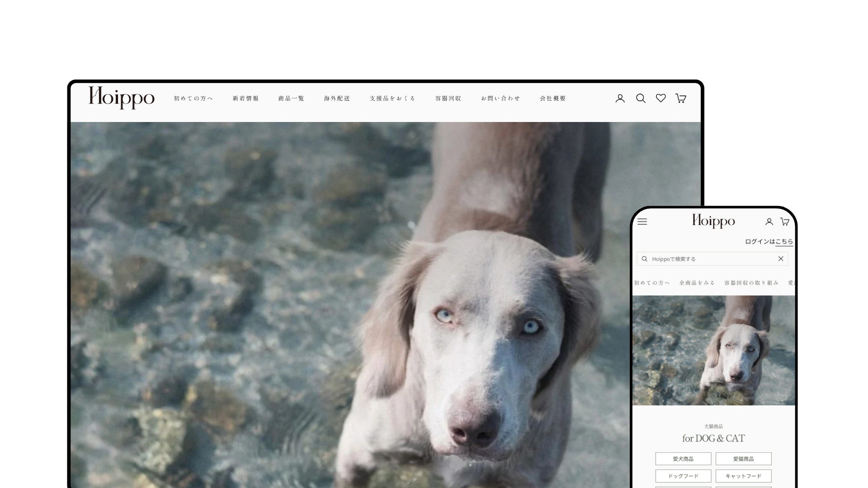Open the 容器回収 menu item
Image resolution: width=868 pixels, height=488 pixels.
click(x=448, y=99)
